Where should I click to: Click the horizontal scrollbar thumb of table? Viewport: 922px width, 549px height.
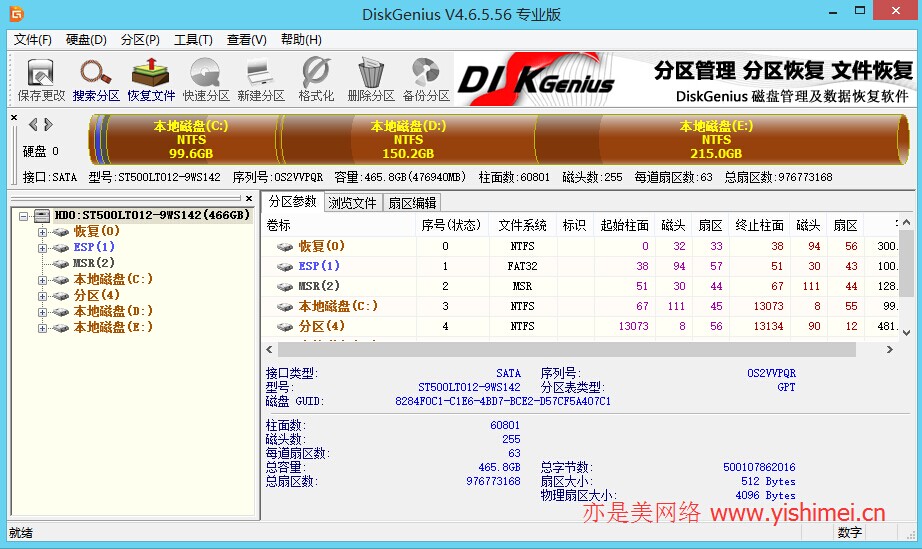pos(567,349)
